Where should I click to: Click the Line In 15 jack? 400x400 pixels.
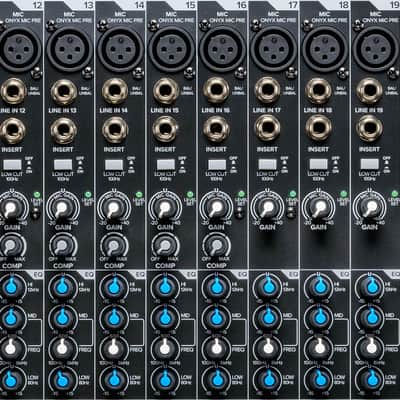point(166,91)
